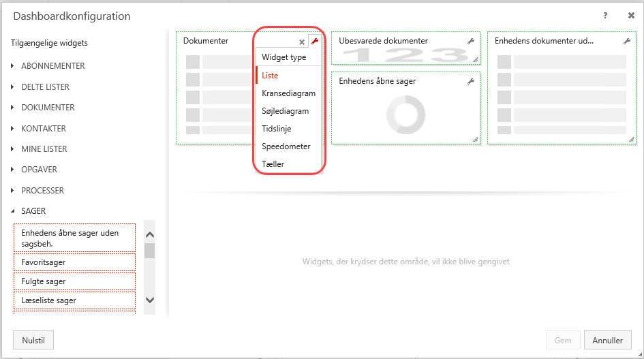The width and height of the screenshot is (644, 359).
Task: Open settings wrench on Ubesvarede dokumenter widget
Action: tap(470, 42)
